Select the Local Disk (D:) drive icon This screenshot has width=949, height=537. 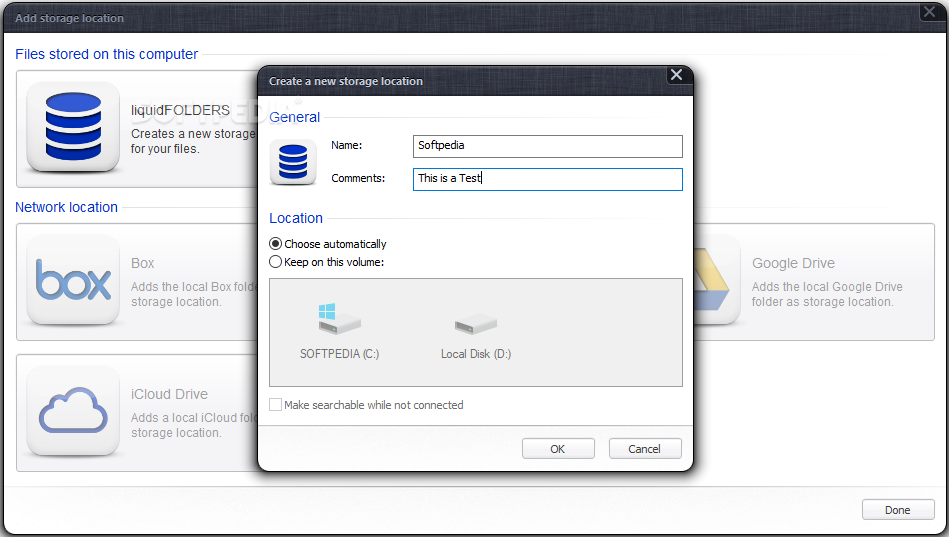click(x=476, y=324)
